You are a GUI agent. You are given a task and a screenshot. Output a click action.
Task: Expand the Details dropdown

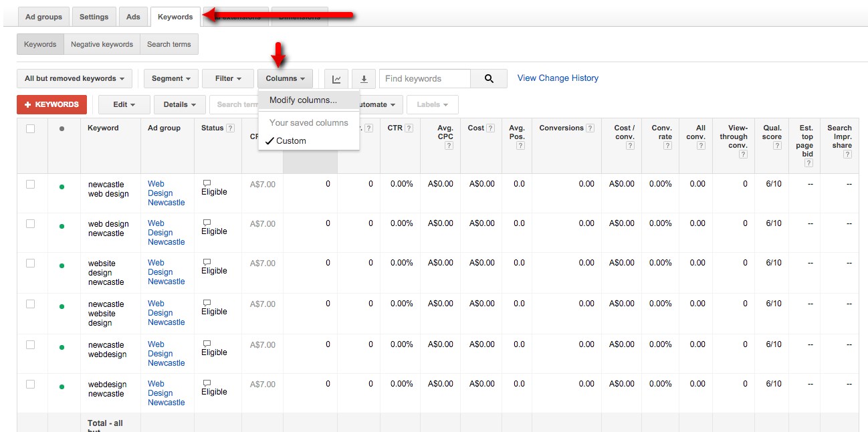click(x=179, y=104)
